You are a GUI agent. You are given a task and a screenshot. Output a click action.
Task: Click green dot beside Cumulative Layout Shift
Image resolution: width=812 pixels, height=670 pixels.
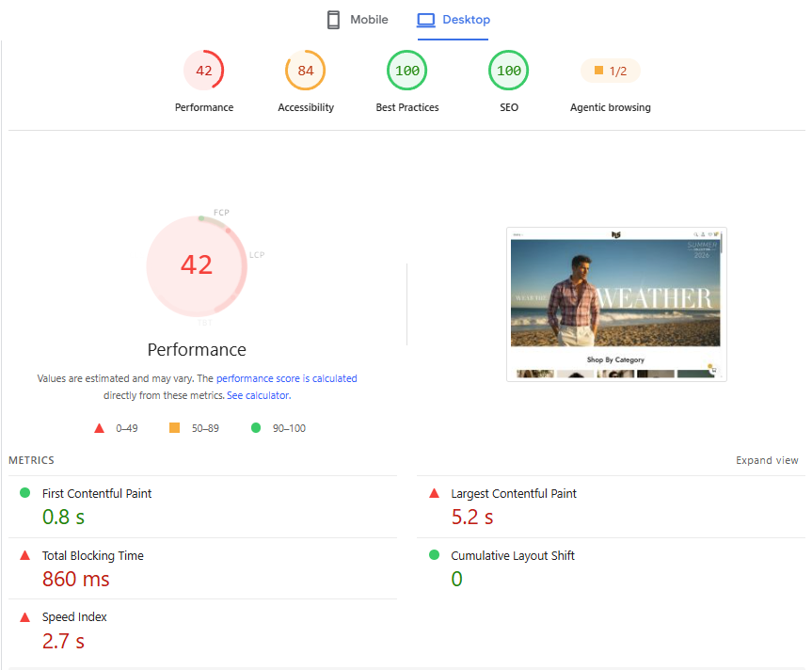coord(435,555)
